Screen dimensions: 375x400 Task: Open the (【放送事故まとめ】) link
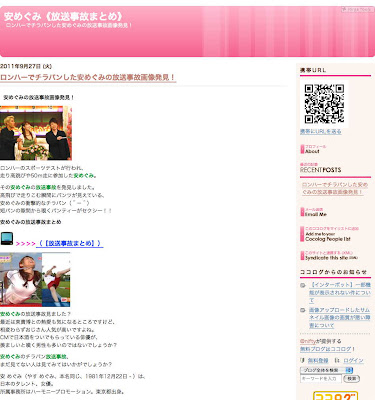[70, 244]
